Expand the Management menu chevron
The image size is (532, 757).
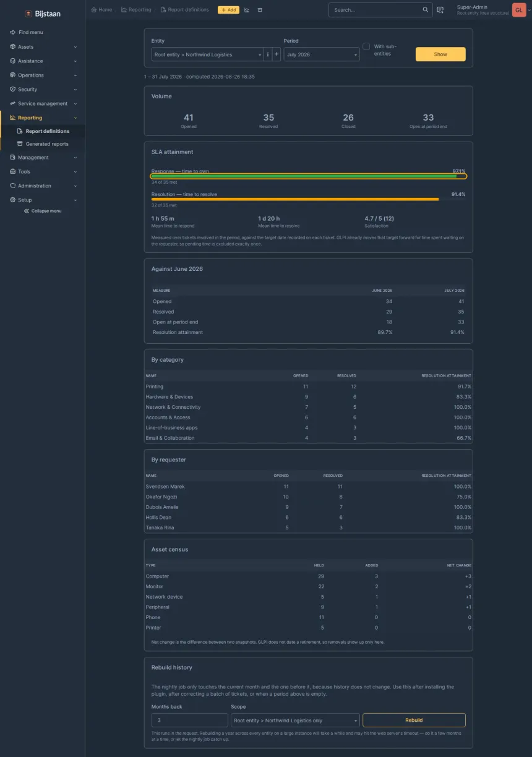75,157
